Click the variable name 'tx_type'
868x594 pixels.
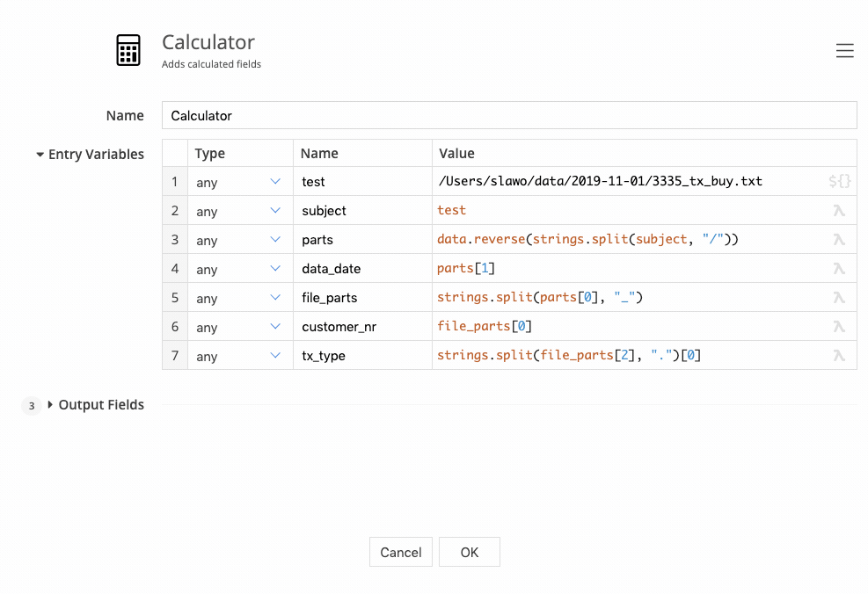click(x=324, y=356)
